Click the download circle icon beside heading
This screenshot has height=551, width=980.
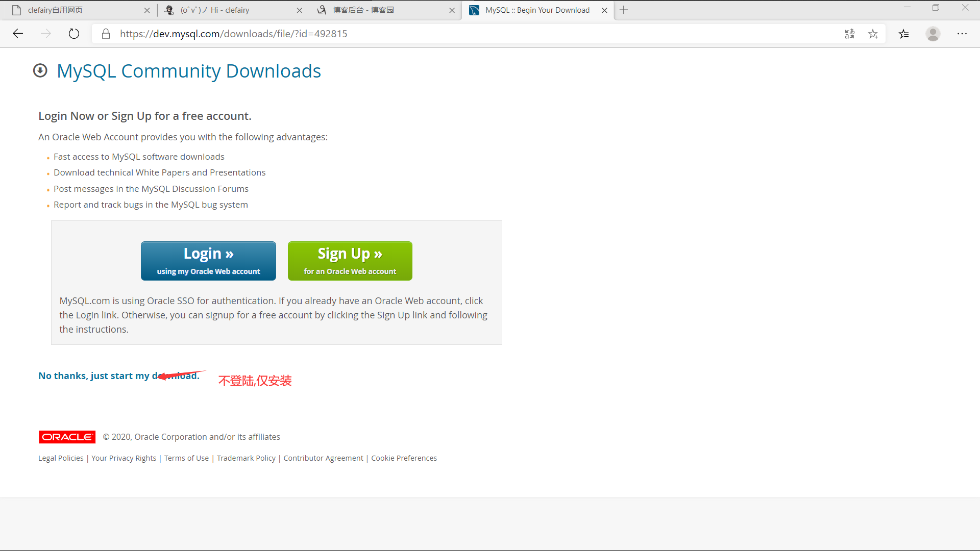[x=40, y=70]
